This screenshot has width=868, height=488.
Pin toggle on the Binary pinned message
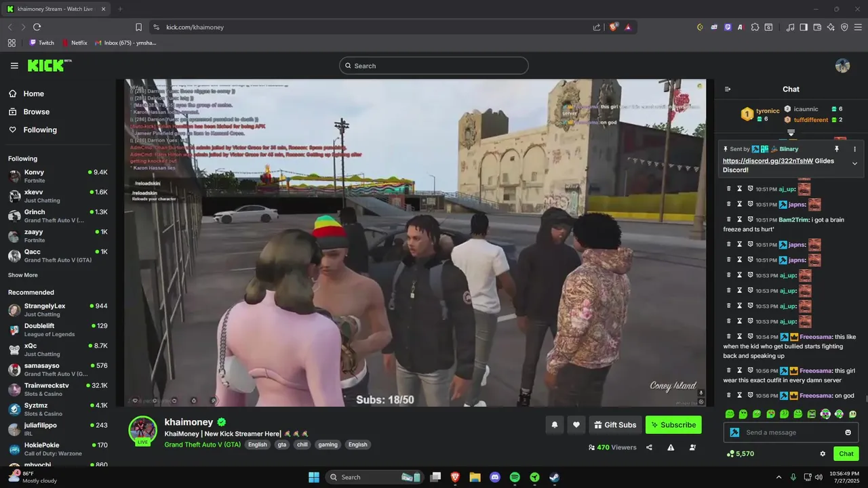coord(836,149)
